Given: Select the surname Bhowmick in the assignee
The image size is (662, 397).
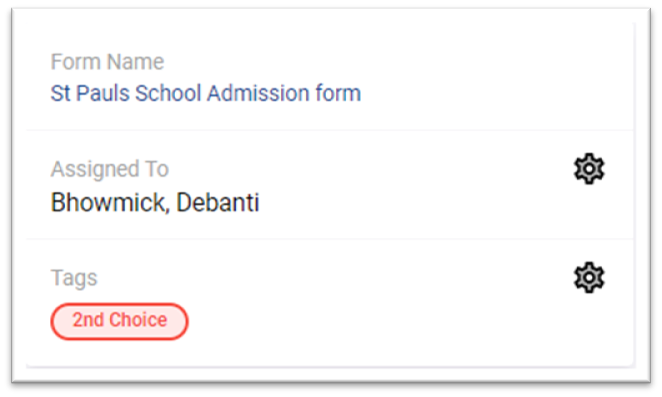Looking at the screenshot, I should [108, 202].
